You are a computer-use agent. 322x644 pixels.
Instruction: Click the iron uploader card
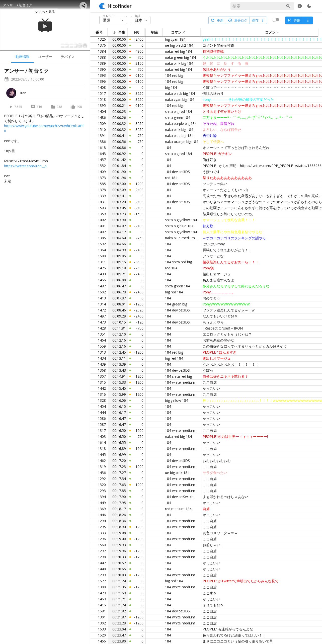(45, 93)
